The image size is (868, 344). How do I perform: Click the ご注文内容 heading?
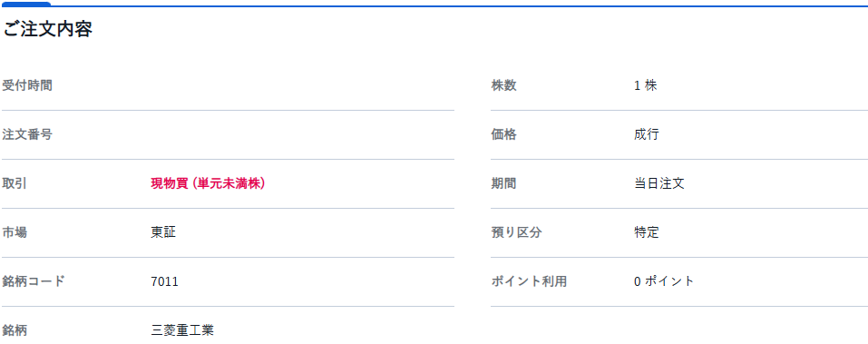click(x=47, y=29)
